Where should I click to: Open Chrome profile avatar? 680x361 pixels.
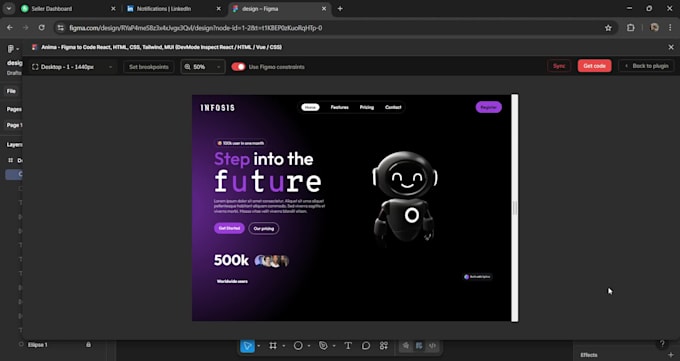(654, 27)
